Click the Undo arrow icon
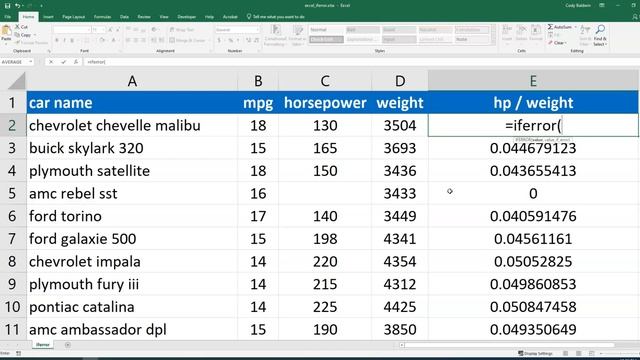Screen dimensions: 640x360 click(18, 6)
